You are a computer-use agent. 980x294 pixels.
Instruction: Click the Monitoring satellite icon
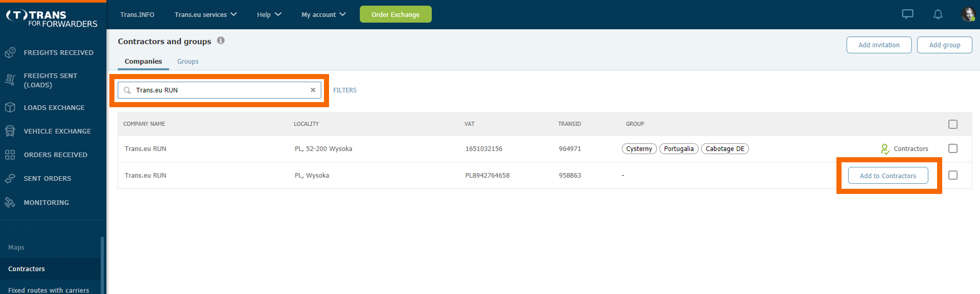[x=10, y=203]
